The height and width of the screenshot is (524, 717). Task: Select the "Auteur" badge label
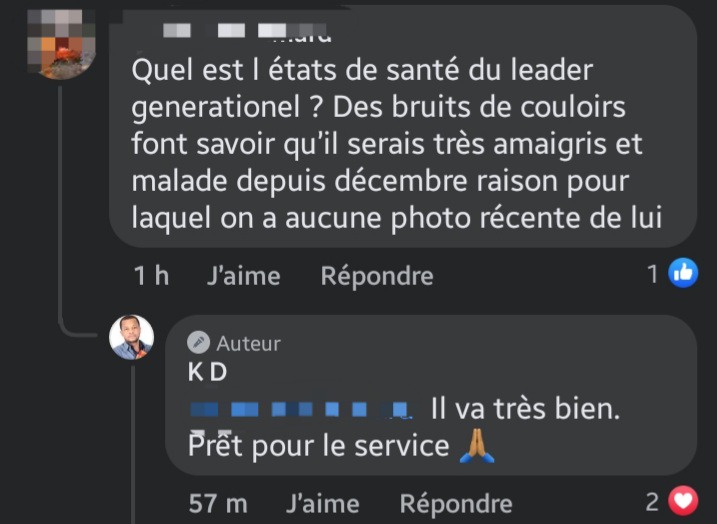pyautogui.click(x=249, y=343)
